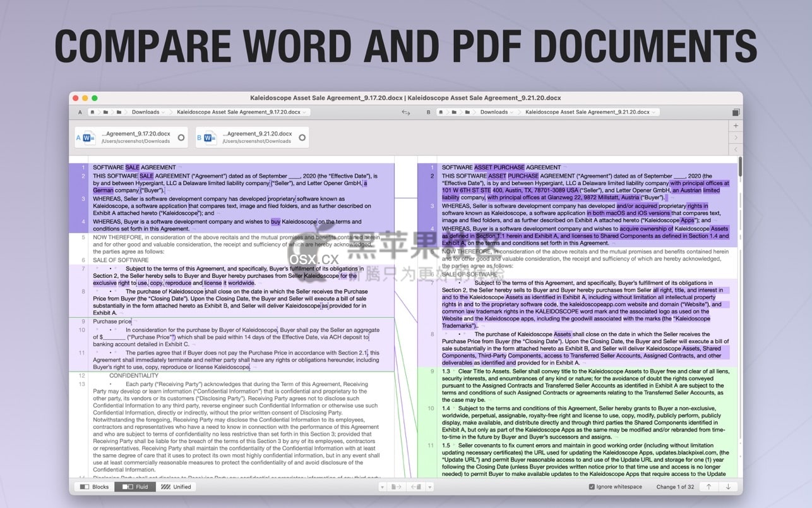The width and height of the screenshot is (812, 508).
Task: Click the window title showing both document names
Action: pos(405,98)
